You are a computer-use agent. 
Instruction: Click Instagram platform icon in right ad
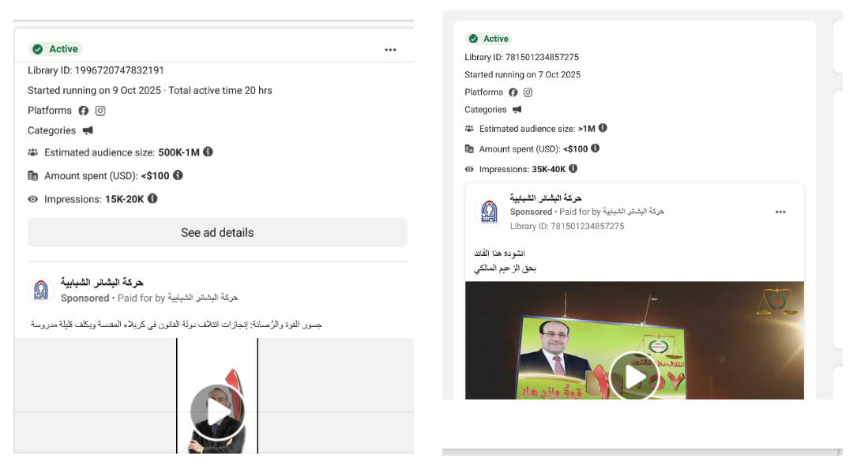(x=528, y=92)
